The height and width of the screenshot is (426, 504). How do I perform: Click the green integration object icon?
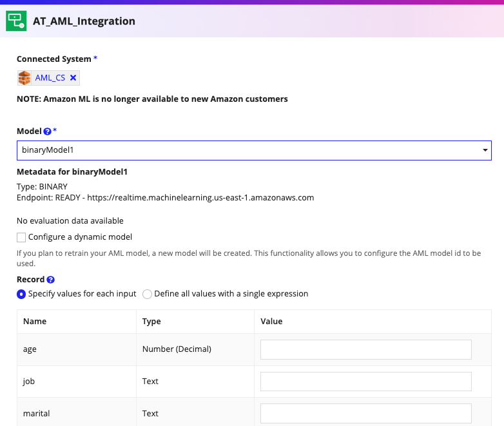coord(16,21)
